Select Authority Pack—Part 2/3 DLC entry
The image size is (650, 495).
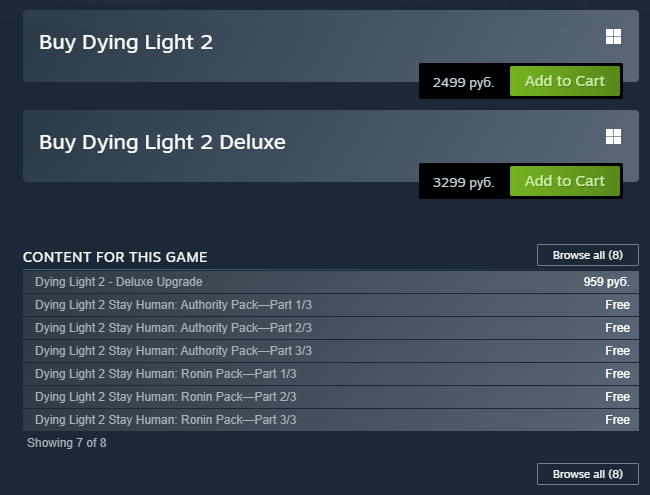pos(173,328)
